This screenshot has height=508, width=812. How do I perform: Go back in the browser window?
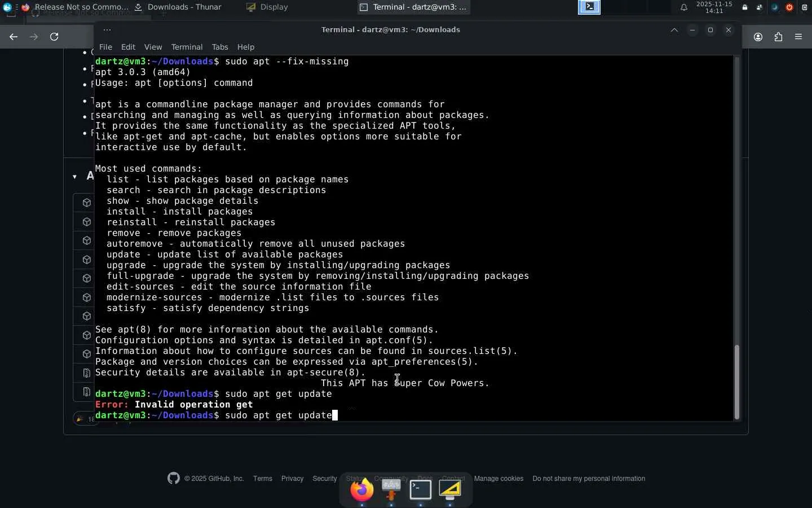pyautogui.click(x=14, y=37)
